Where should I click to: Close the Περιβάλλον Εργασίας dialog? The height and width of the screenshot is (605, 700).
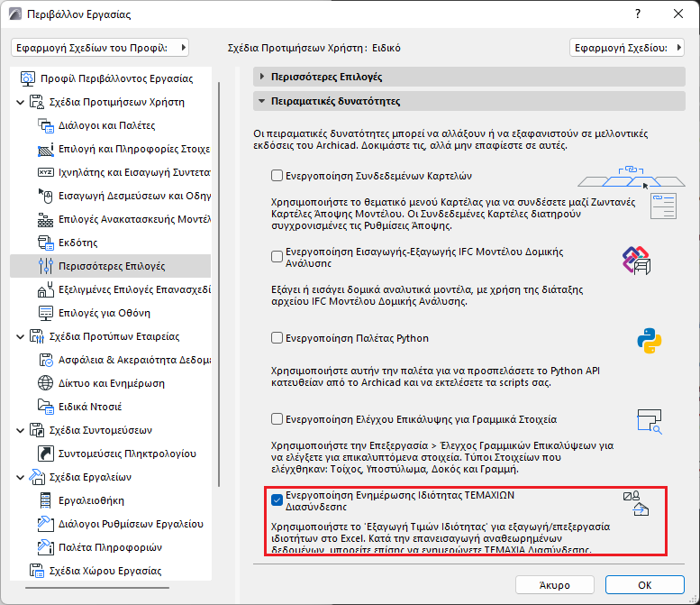coord(678,14)
